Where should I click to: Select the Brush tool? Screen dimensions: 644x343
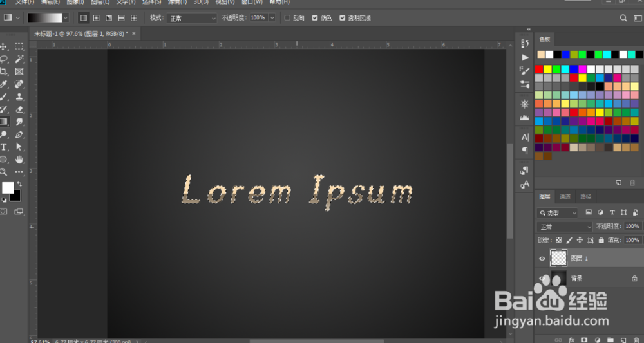pos(4,97)
